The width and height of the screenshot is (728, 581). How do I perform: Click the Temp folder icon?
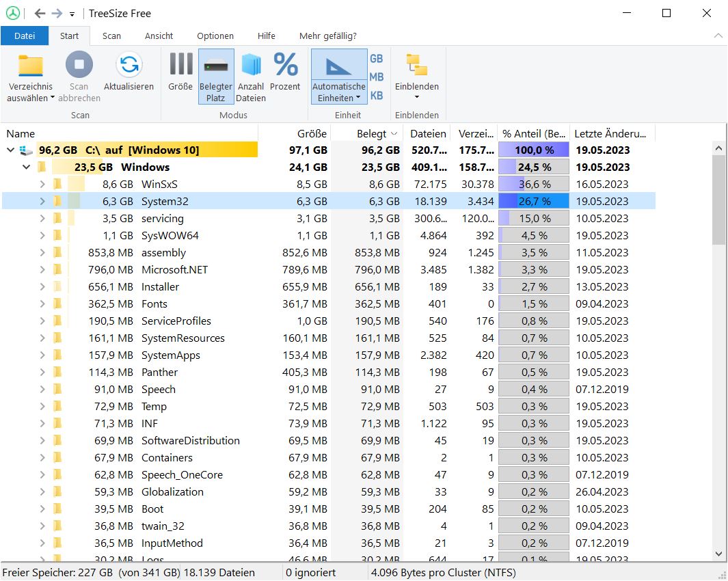[57, 407]
